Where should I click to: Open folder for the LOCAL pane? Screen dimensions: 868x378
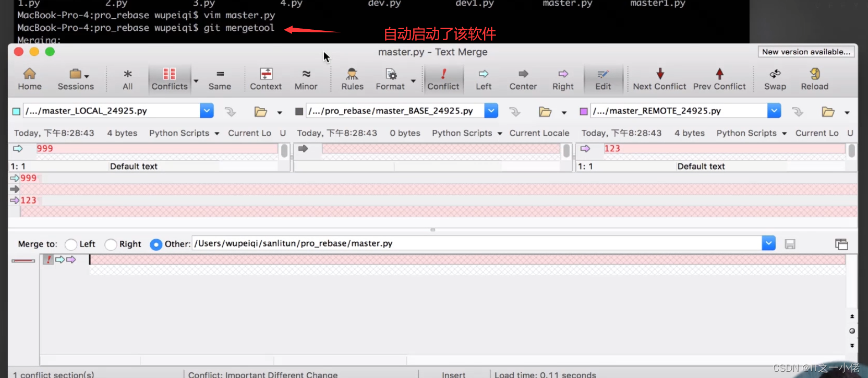pyautogui.click(x=260, y=111)
